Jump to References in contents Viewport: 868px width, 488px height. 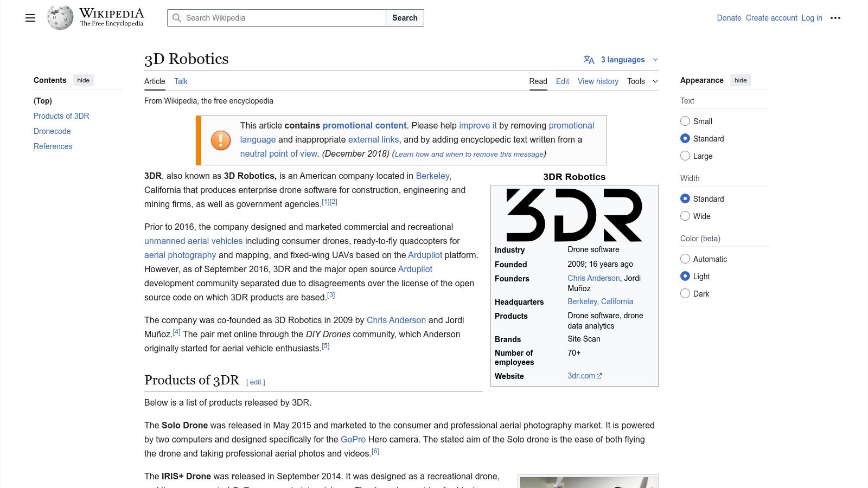[x=53, y=146]
